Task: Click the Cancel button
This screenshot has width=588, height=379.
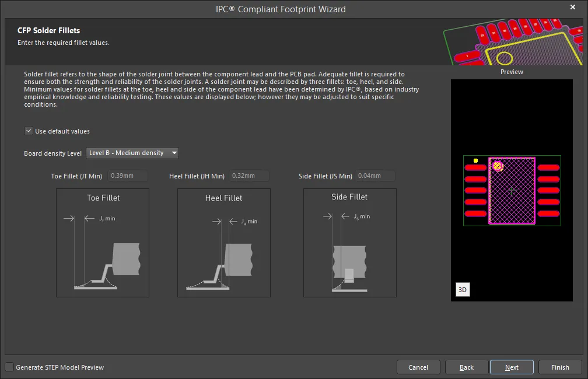Action: (x=418, y=367)
